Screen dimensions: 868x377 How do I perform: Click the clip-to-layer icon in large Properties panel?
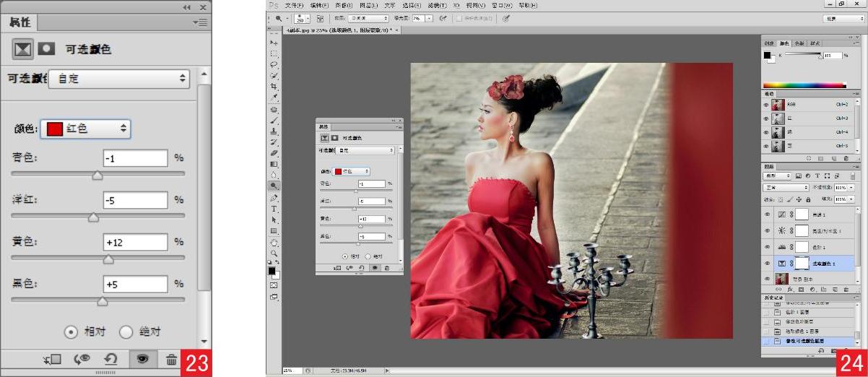coord(53,359)
